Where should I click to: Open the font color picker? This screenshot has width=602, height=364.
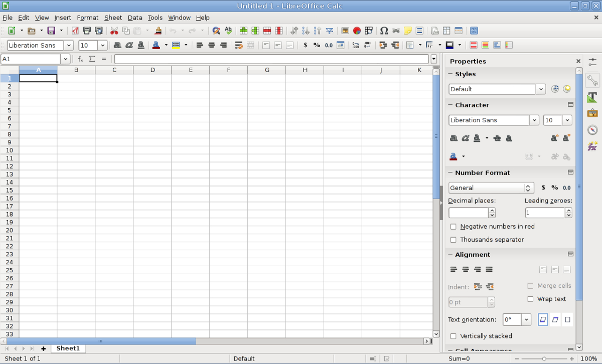click(166, 45)
